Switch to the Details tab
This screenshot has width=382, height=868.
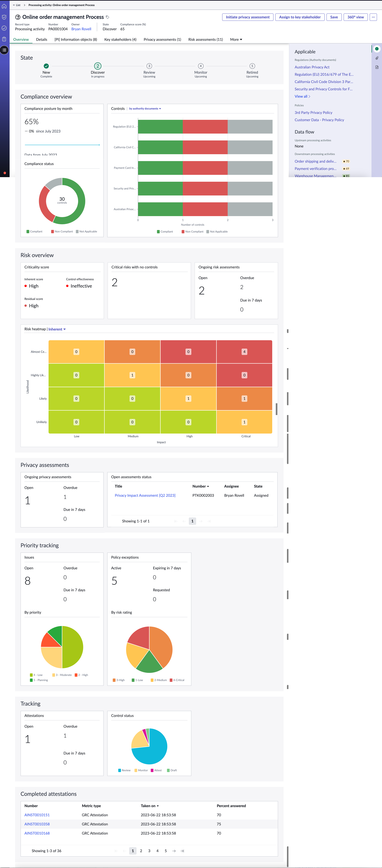41,39
